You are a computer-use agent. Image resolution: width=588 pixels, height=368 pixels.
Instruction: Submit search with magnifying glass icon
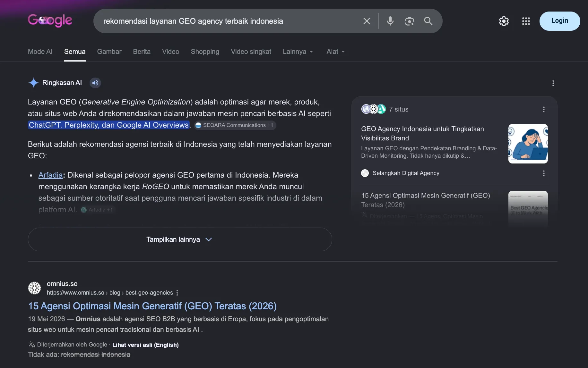428,21
